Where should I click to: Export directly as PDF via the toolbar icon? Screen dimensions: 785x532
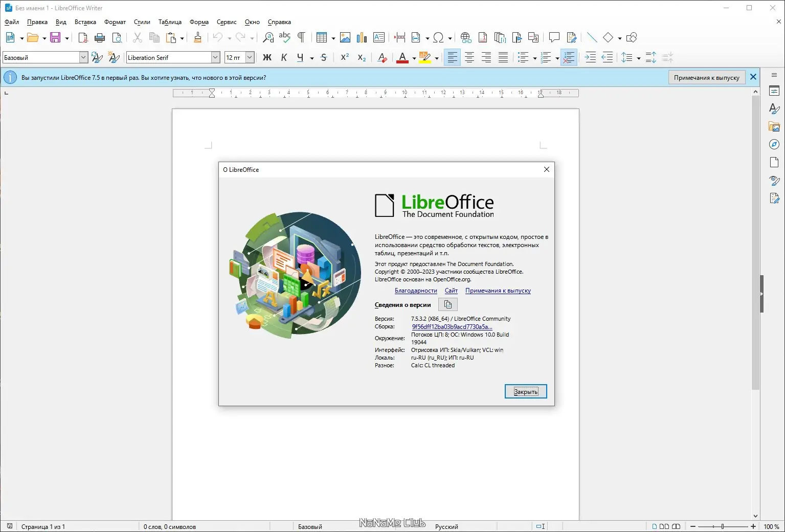coord(83,37)
